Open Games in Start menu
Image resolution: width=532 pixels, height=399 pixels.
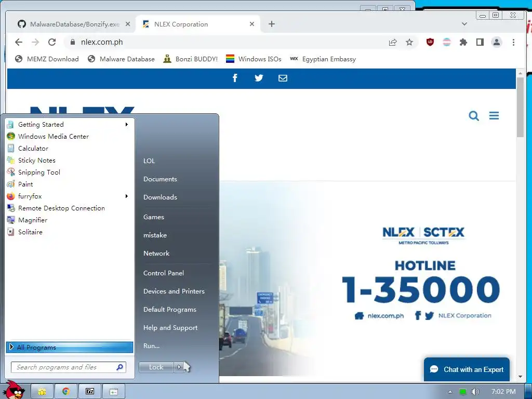click(154, 217)
